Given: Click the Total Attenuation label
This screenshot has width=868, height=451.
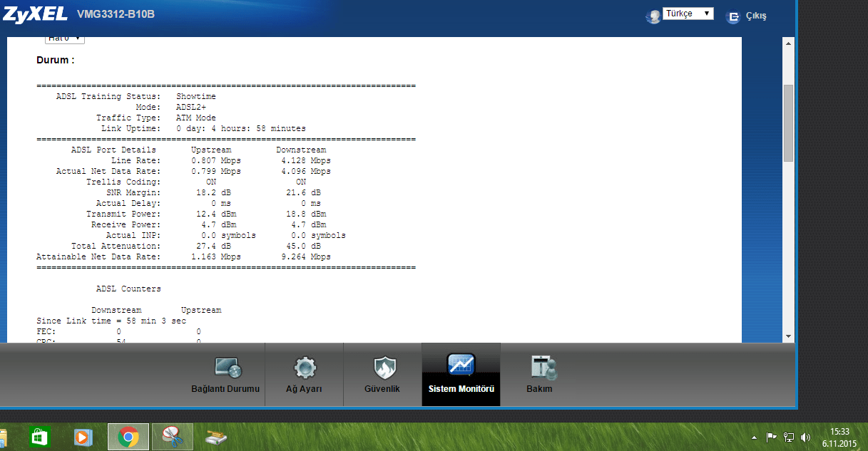Looking at the screenshot, I should 116,246.
